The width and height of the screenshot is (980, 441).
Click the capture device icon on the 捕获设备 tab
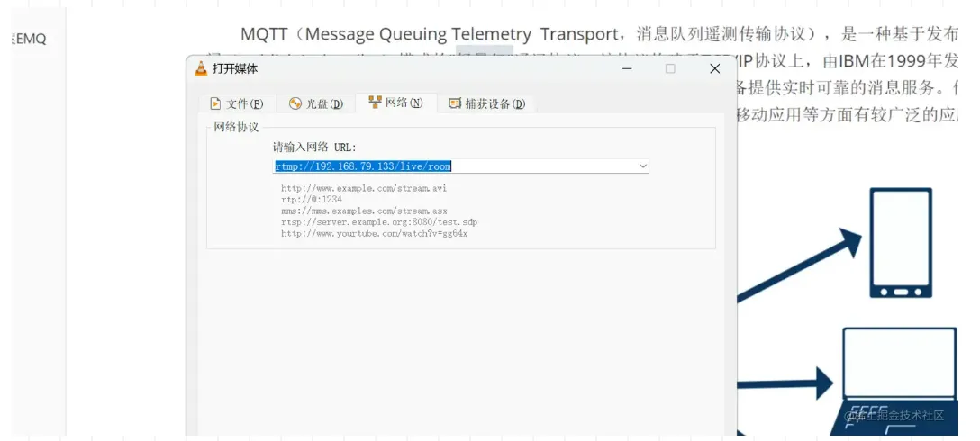[455, 103]
